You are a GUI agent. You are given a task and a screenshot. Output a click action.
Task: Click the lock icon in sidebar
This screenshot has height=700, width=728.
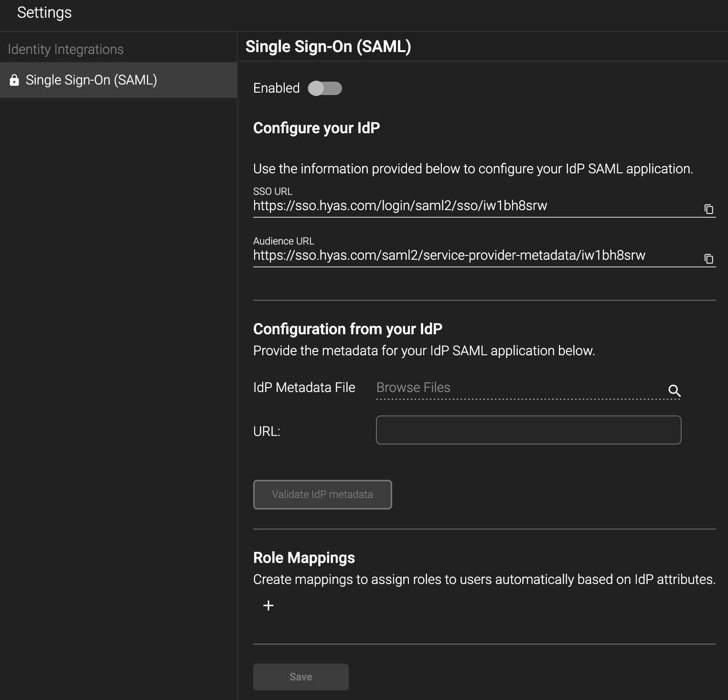14,80
